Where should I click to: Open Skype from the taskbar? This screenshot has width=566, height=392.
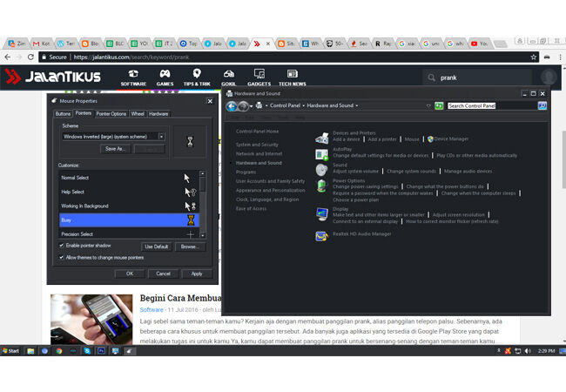87,351
